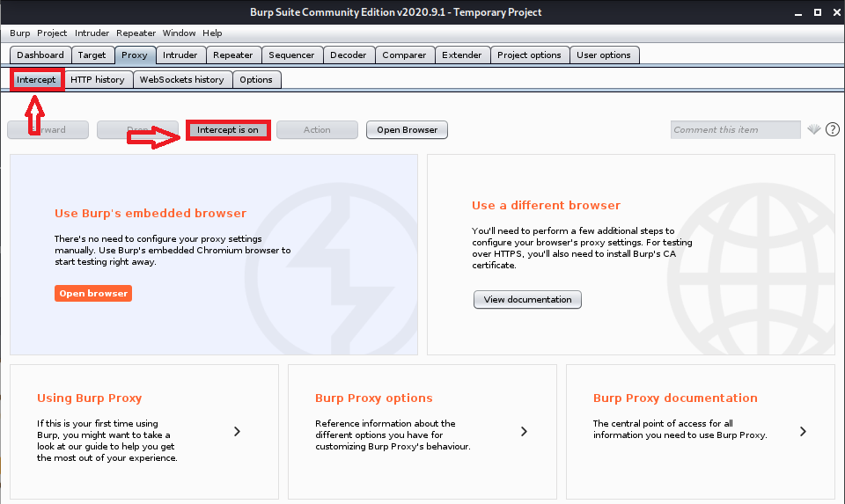Screen dimensions: 845x504
Task: Click the orange Open browser button
Action: [93, 294]
